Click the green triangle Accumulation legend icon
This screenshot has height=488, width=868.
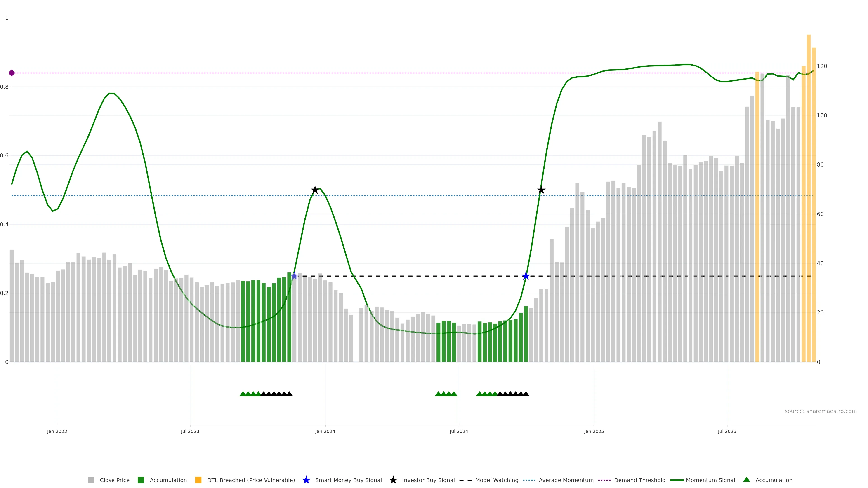[x=746, y=480]
